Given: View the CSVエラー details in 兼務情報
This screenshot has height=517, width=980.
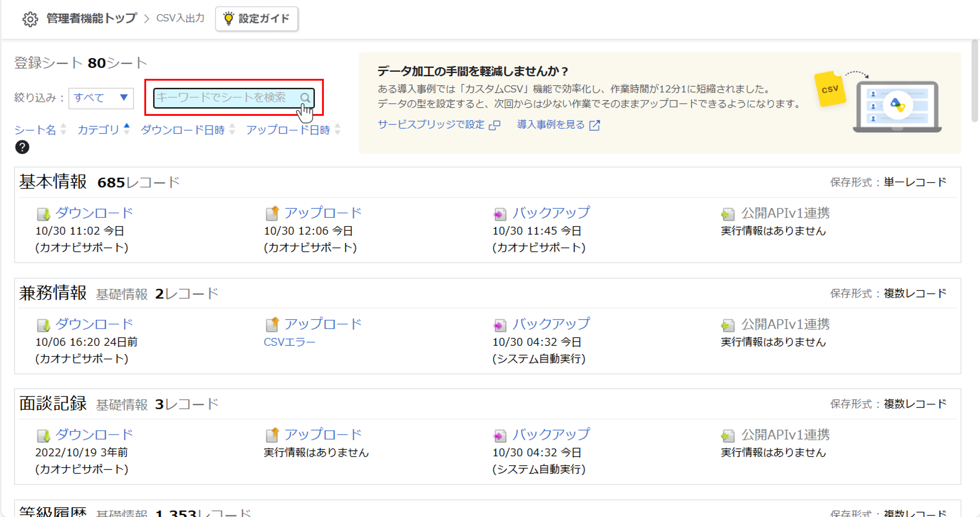Looking at the screenshot, I should [289, 342].
